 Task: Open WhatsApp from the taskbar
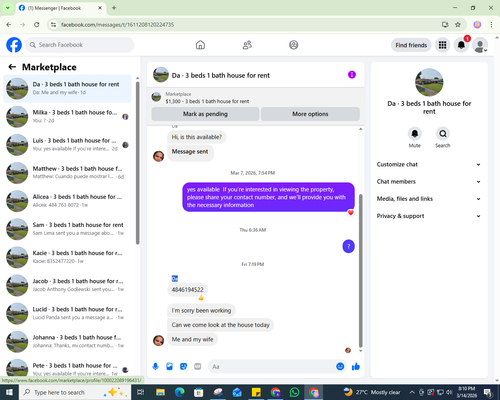294,392
